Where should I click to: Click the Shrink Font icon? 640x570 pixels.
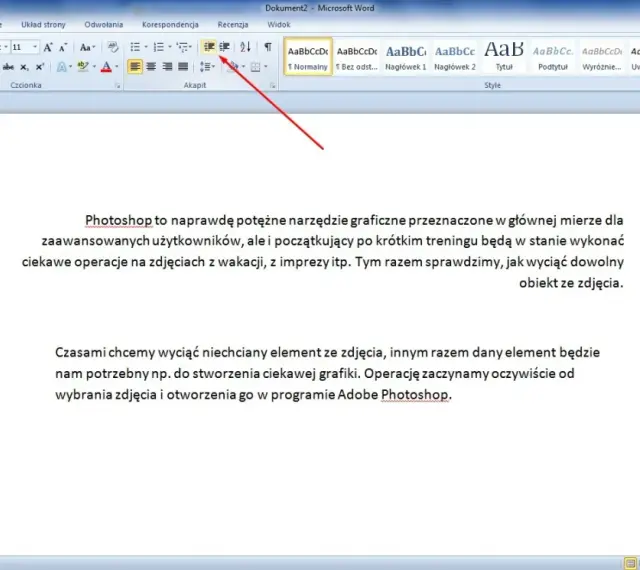63,47
